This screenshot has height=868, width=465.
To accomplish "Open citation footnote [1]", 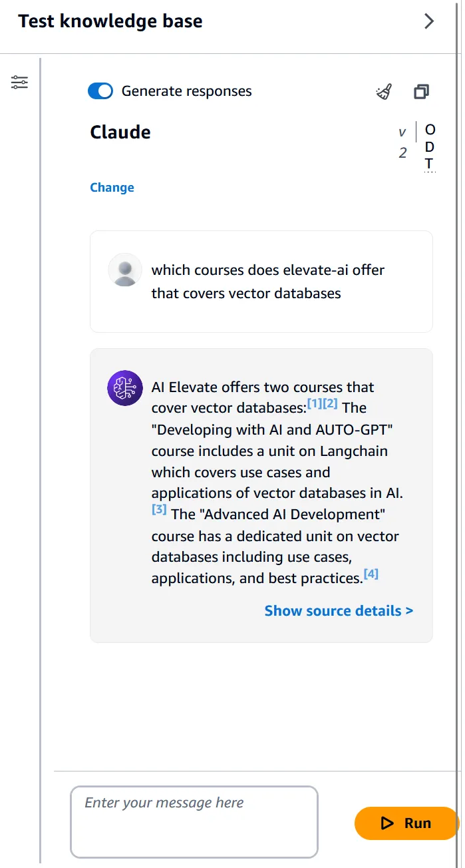I will pos(315,403).
